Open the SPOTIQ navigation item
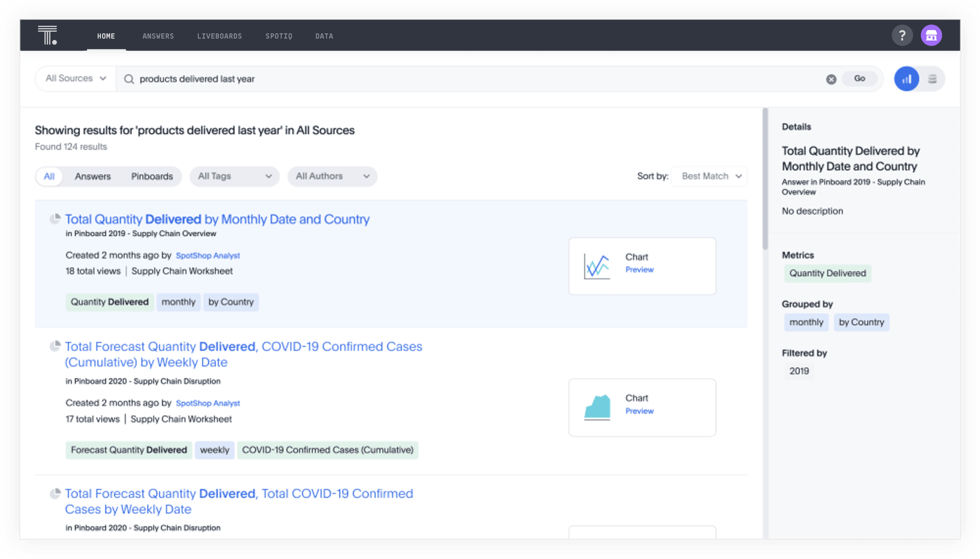 [279, 36]
